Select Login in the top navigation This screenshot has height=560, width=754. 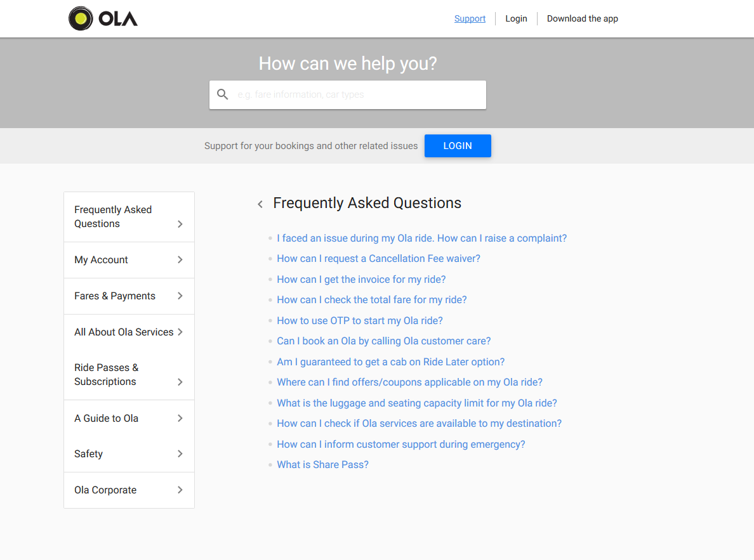coord(516,19)
